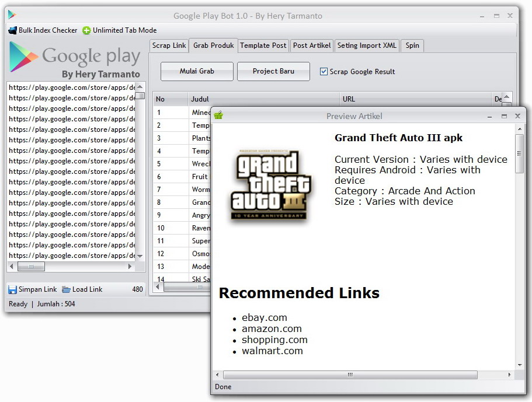Select table row number 12

182,254
